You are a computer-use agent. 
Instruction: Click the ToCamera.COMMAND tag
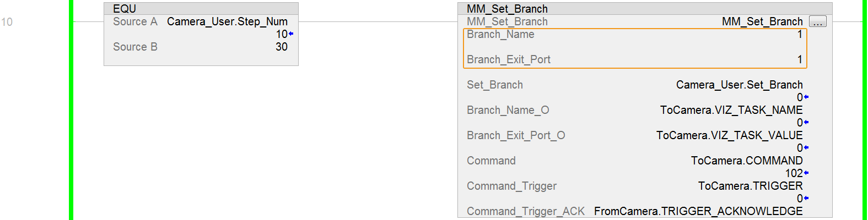pos(747,161)
